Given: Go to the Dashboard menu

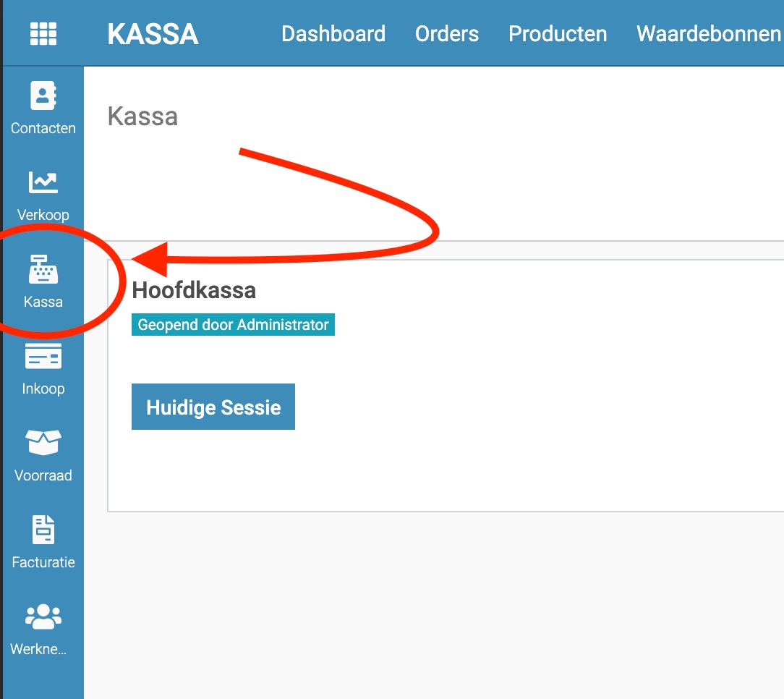Looking at the screenshot, I should 333,34.
